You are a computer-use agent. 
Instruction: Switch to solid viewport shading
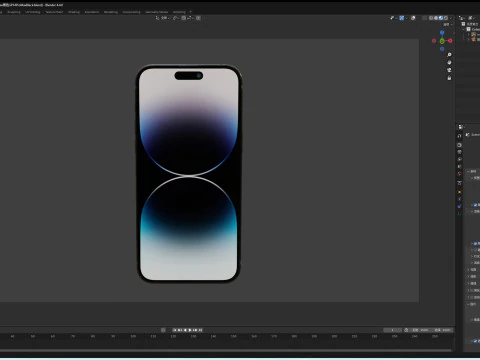click(x=436, y=18)
